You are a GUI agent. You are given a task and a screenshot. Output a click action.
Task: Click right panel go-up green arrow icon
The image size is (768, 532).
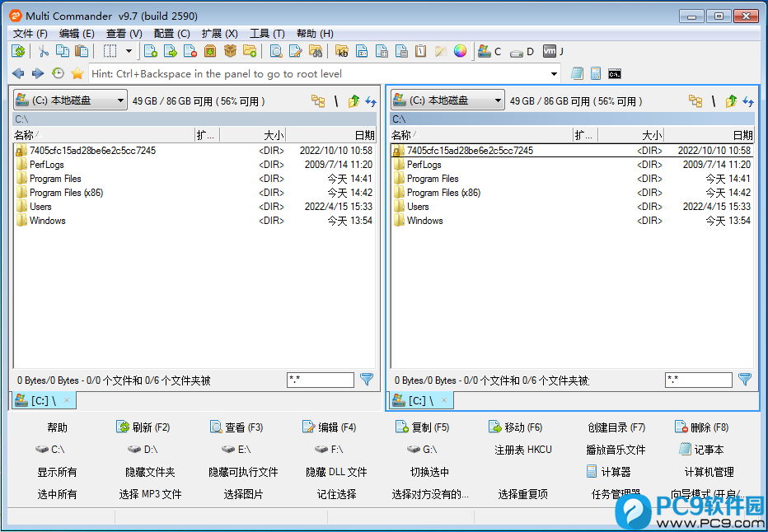tap(731, 100)
